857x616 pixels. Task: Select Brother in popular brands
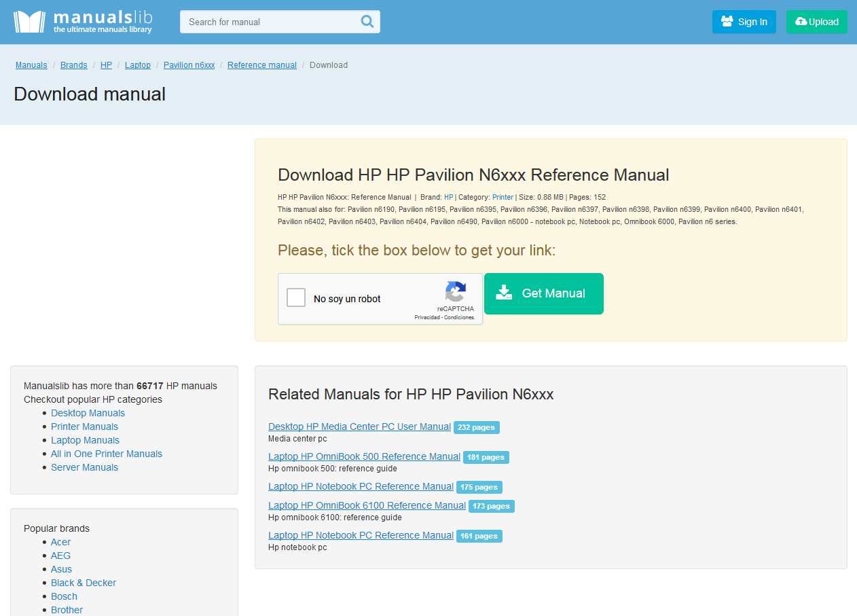click(x=67, y=610)
